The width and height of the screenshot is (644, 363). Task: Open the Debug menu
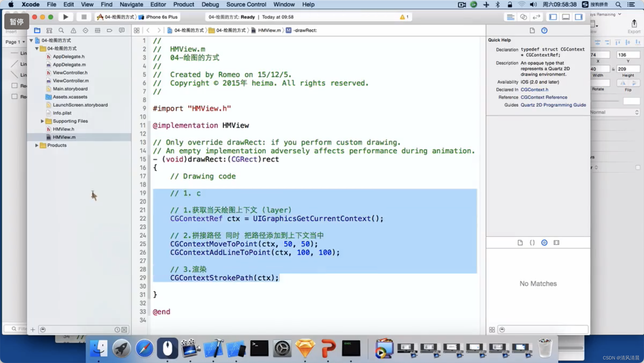pos(210,4)
